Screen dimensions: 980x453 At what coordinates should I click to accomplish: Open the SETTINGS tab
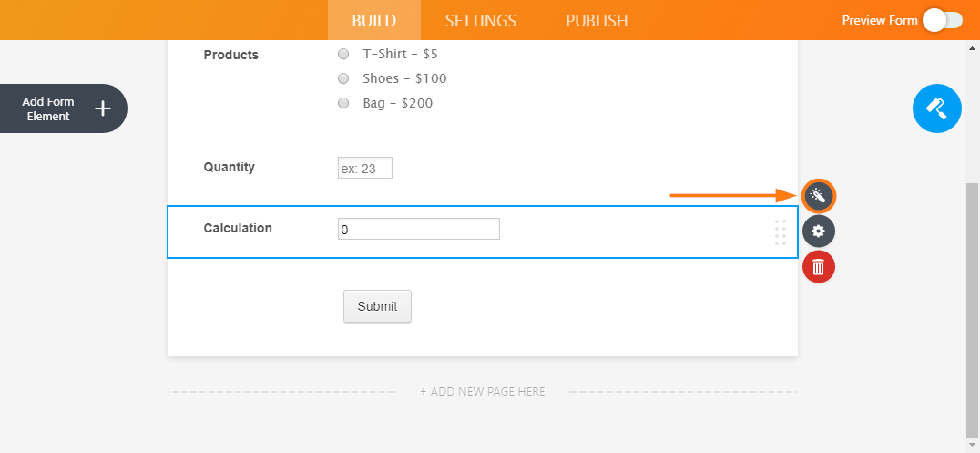(481, 20)
